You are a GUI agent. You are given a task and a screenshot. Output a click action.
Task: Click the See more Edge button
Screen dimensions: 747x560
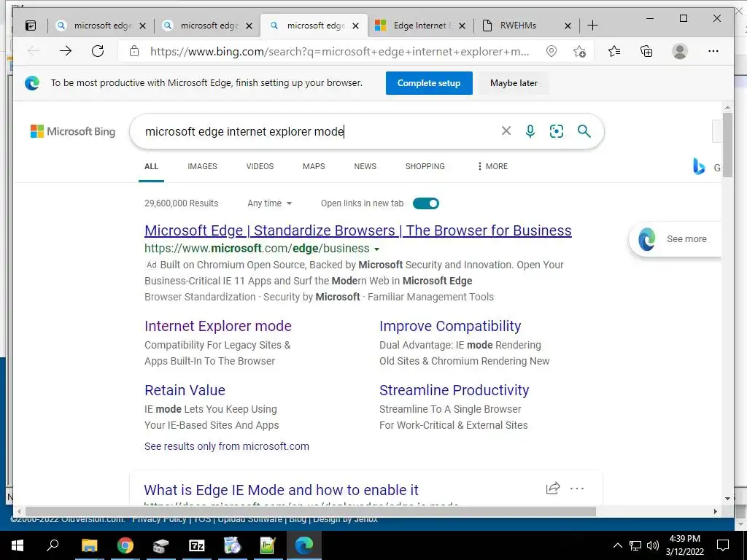(x=676, y=239)
